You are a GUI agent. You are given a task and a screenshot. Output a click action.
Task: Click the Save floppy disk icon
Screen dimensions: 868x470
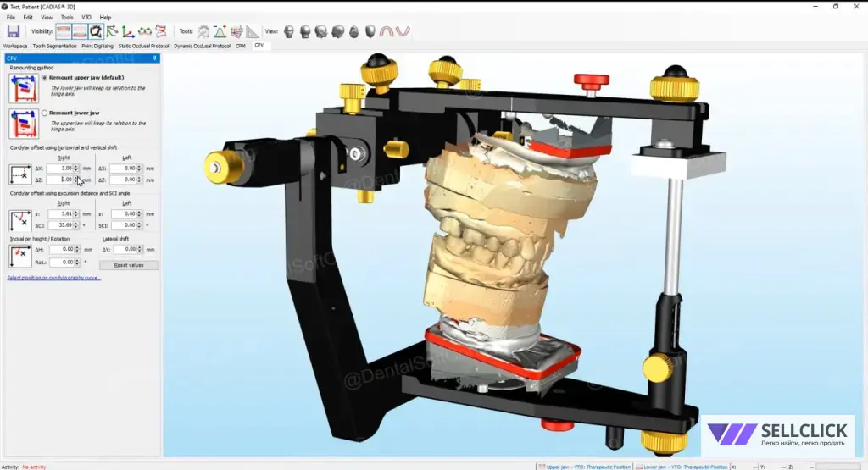pyautogui.click(x=14, y=32)
